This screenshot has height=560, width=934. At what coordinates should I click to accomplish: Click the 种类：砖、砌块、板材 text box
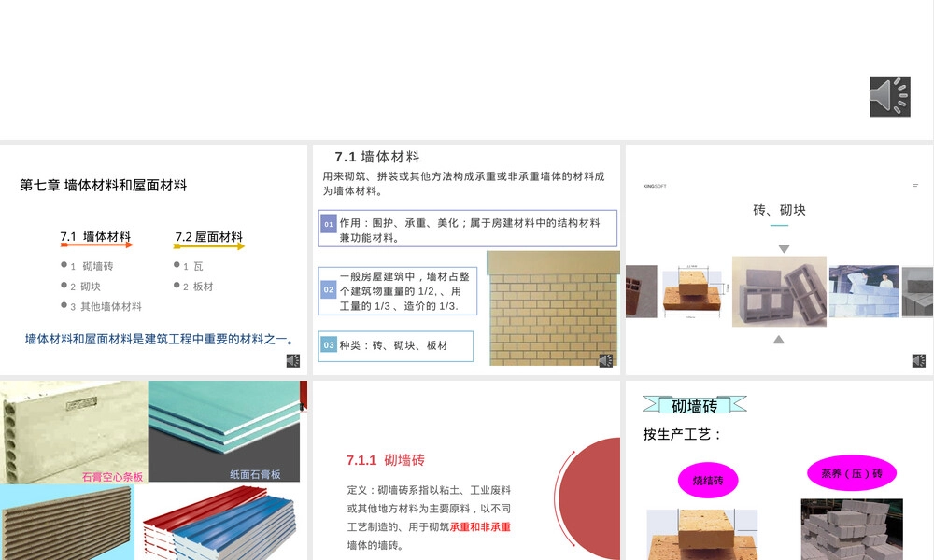click(x=396, y=345)
